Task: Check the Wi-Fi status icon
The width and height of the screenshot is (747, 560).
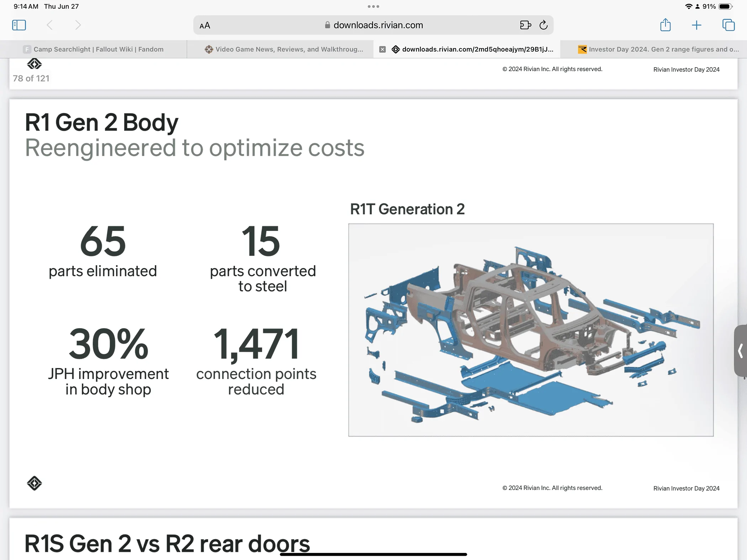Action: pyautogui.click(x=689, y=6)
